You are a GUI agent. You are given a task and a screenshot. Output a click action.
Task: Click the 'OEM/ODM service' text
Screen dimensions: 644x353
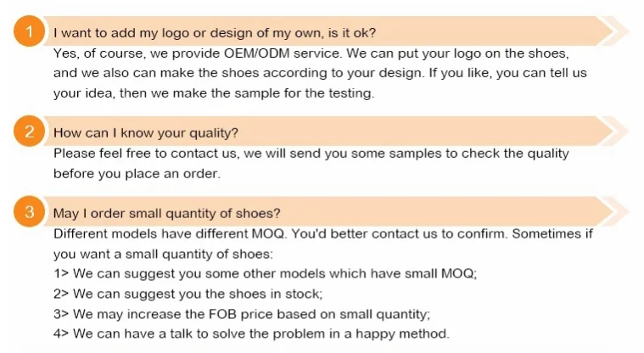(283, 53)
